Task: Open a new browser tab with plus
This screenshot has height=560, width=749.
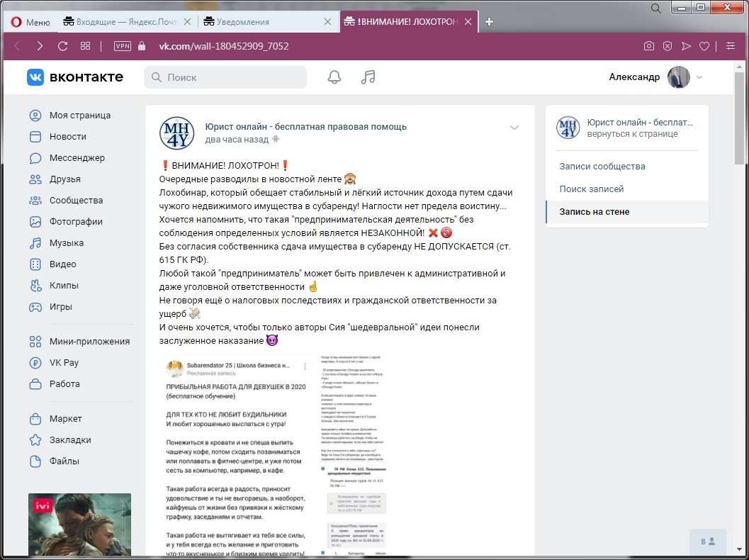Action: tap(489, 22)
